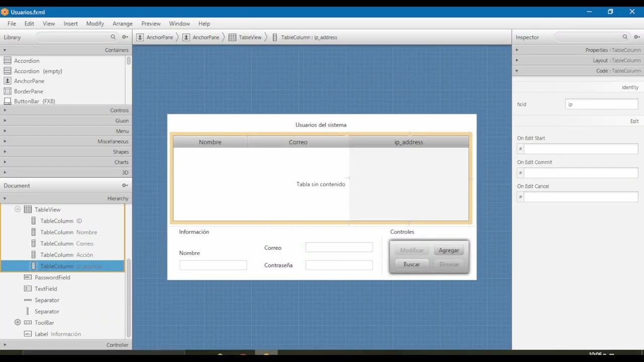
Task: Open the Arrange menu
Action: (122, 24)
